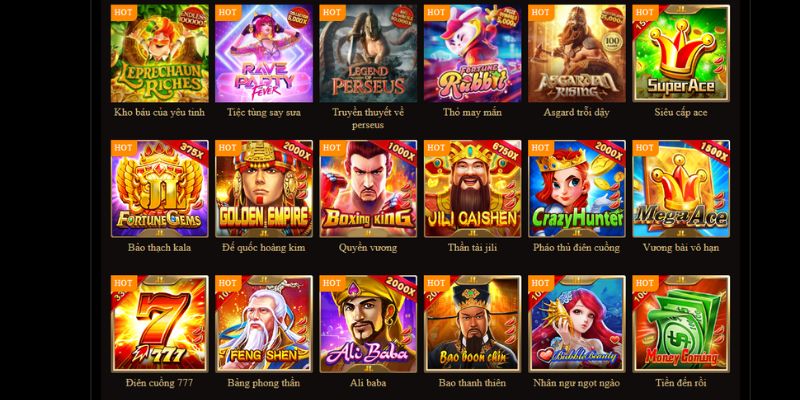Launch the Fortune Gems game
800x400 pixels.
click(160, 189)
